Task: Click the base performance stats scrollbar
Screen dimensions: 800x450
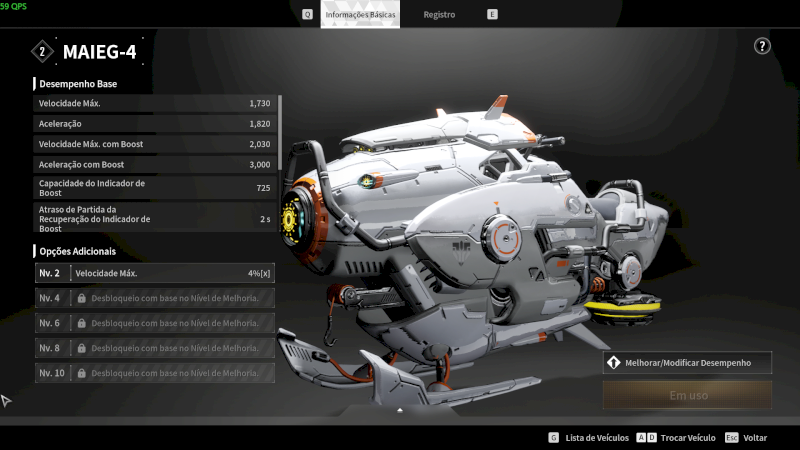Action: [x=280, y=133]
